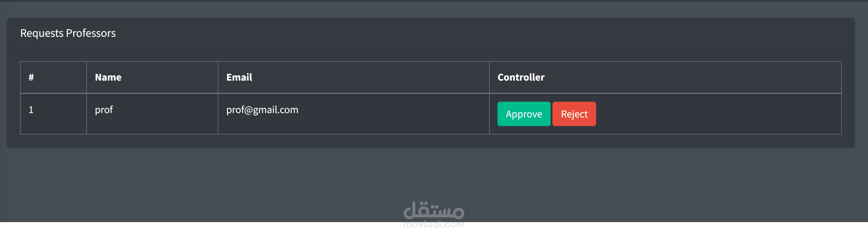Click empty space right of Reject button
The image size is (868, 234).
click(x=718, y=114)
